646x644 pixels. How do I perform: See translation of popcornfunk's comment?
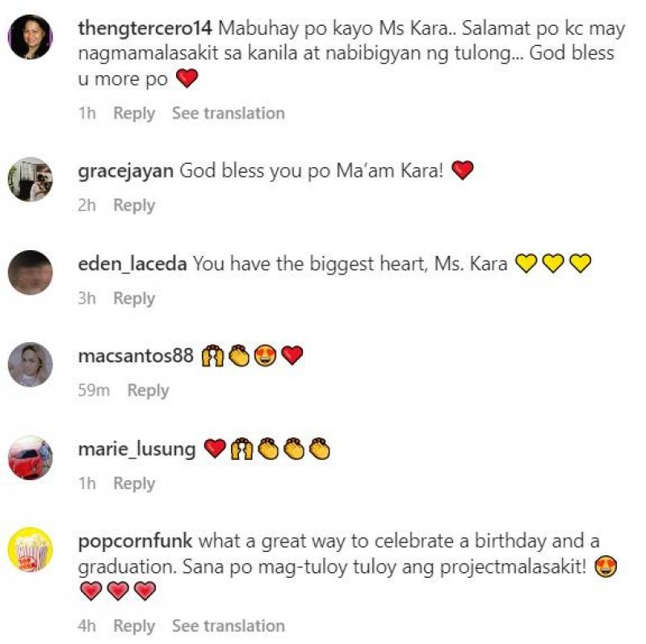(x=229, y=626)
